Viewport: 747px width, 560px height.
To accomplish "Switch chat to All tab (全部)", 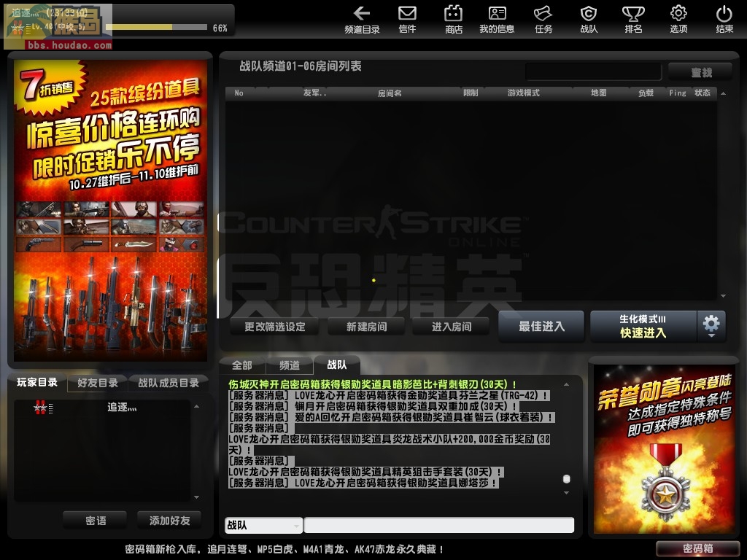I will tap(242, 365).
